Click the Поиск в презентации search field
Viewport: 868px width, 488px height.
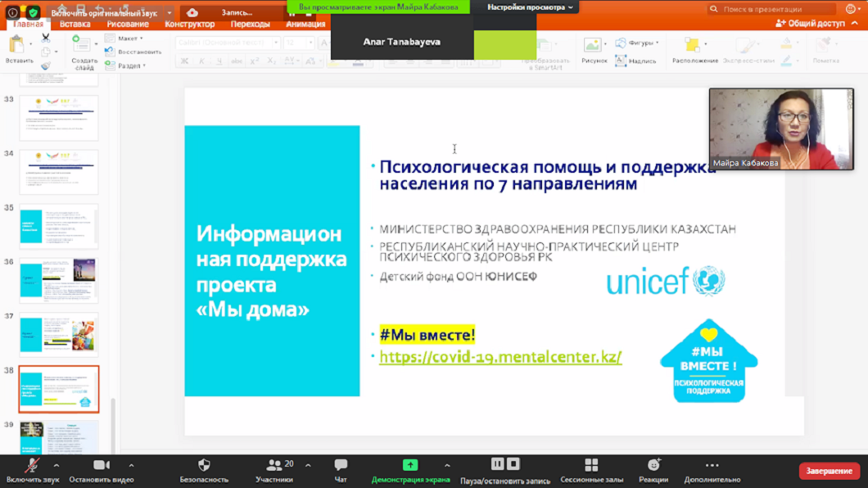click(774, 9)
